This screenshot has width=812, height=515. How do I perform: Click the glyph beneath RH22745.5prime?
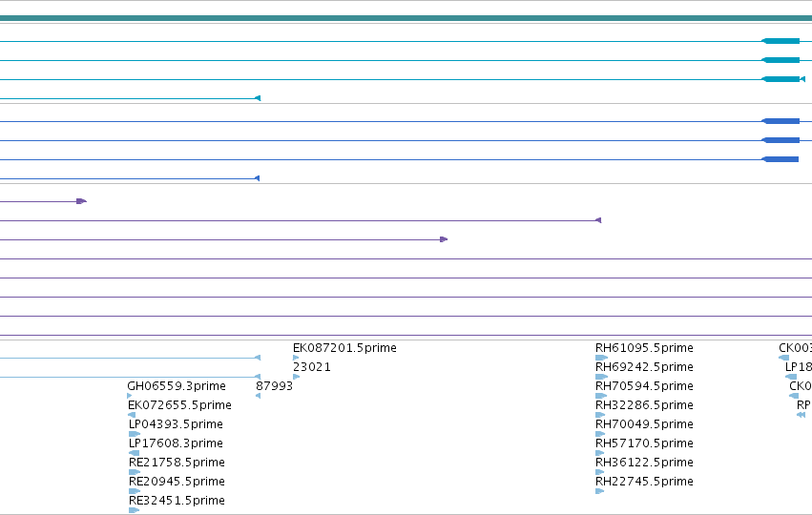coord(599,491)
